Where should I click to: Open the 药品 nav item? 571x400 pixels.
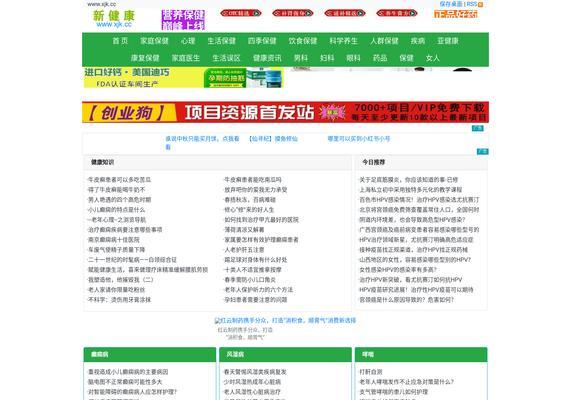pyautogui.click(x=380, y=58)
